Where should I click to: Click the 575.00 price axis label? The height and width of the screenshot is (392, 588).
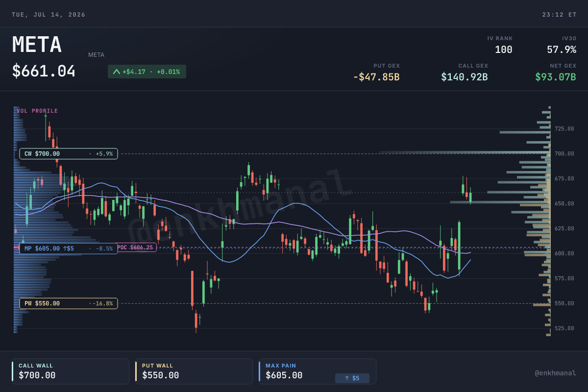tap(564, 278)
